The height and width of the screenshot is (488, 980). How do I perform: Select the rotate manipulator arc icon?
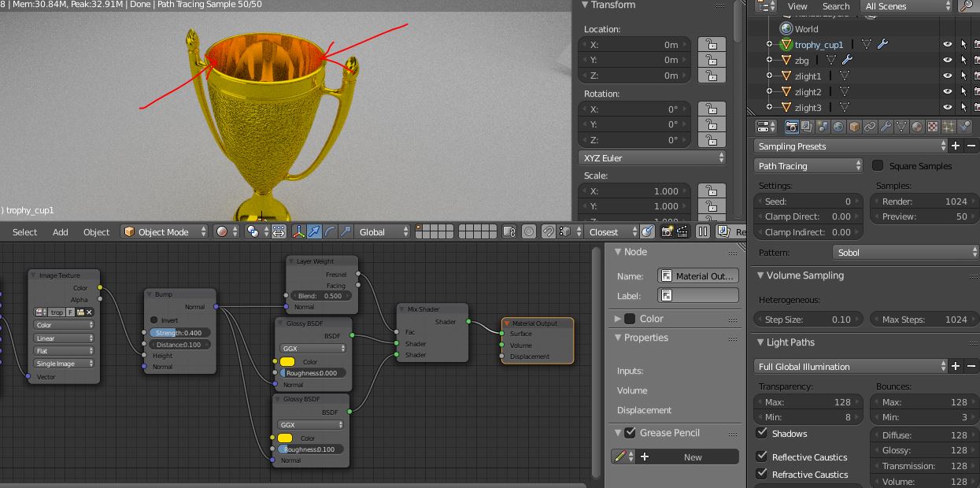[330, 231]
